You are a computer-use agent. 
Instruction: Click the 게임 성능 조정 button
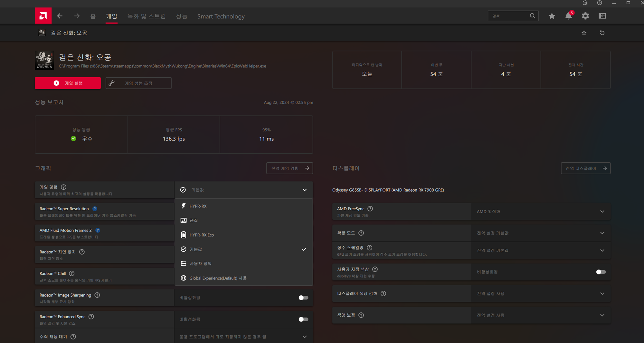coord(138,83)
